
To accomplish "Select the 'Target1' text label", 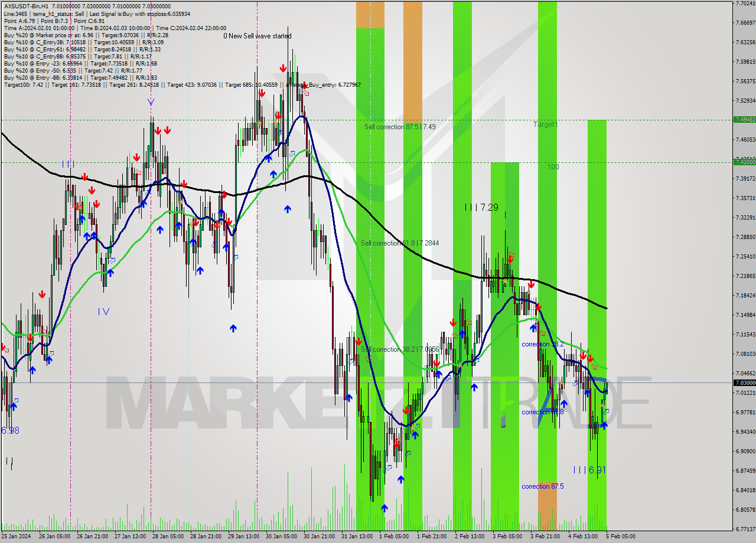I will (x=545, y=125).
